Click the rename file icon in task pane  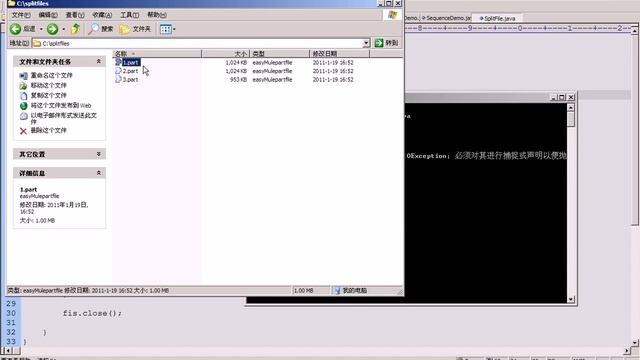tap(24, 76)
